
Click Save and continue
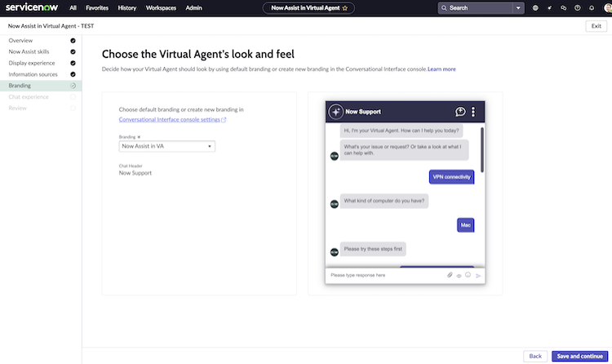click(x=579, y=356)
